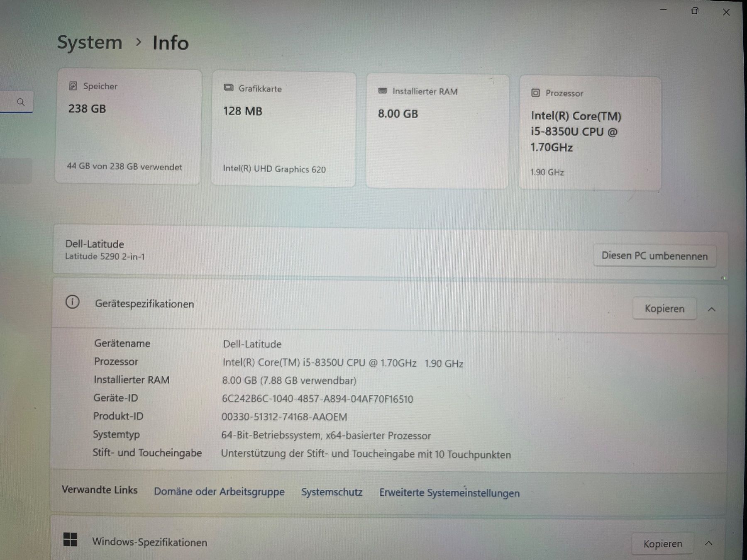747x560 pixels.
Task: Close the Settings window
Action: [x=726, y=12]
